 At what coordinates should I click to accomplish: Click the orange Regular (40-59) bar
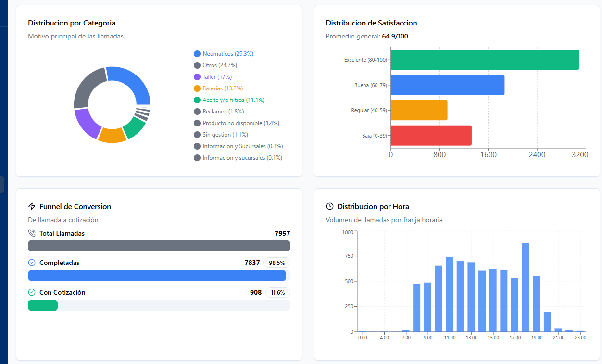(419, 110)
